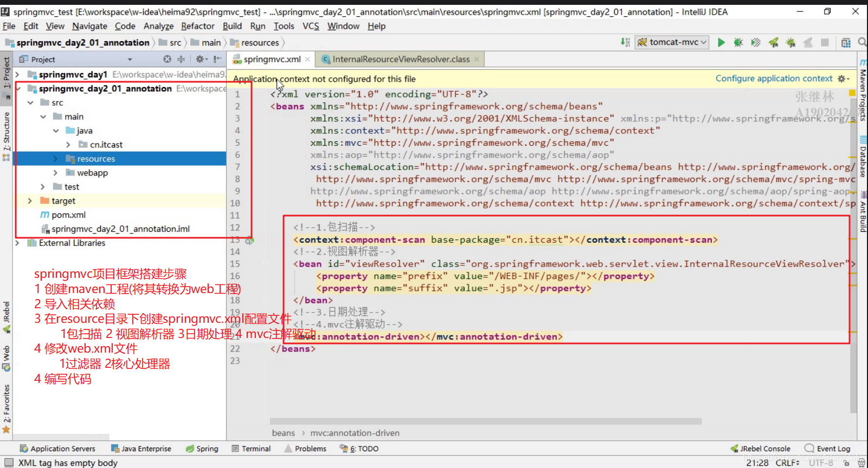Select the resources folder
The height and width of the screenshot is (468, 868).
point(120,159)
